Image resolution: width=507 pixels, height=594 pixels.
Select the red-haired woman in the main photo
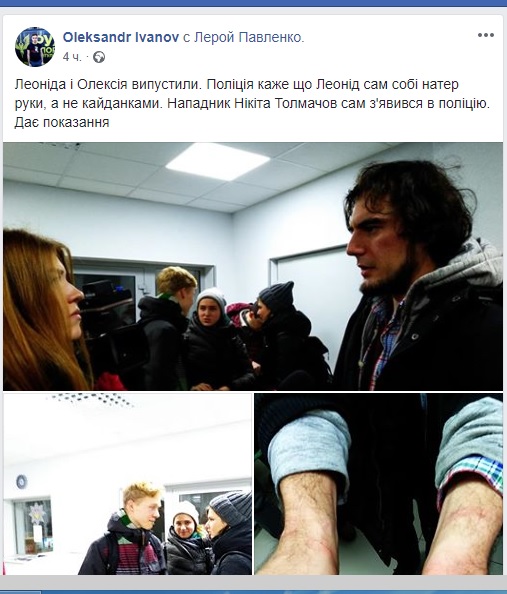coord(45,309)
